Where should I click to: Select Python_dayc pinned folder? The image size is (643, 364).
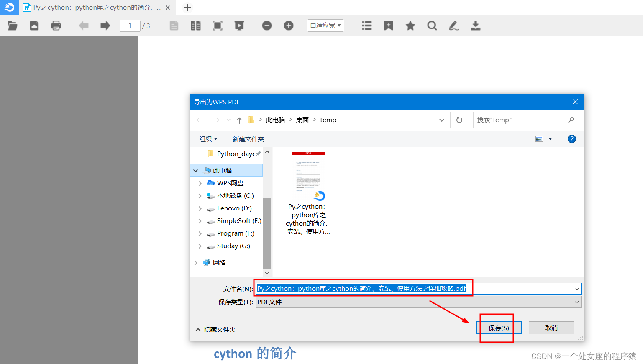236,154
